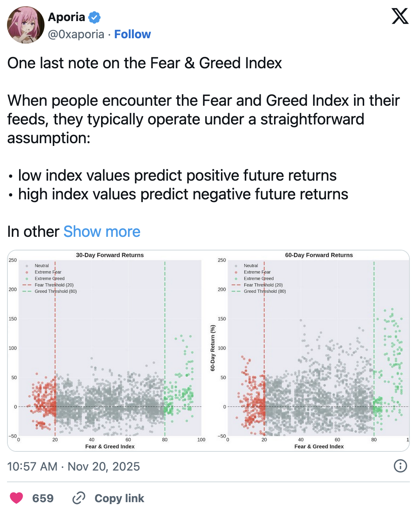This screenshot has width=420, height=508.
Task: Open the tweet timestamp link
Action: tap(73, 466)
